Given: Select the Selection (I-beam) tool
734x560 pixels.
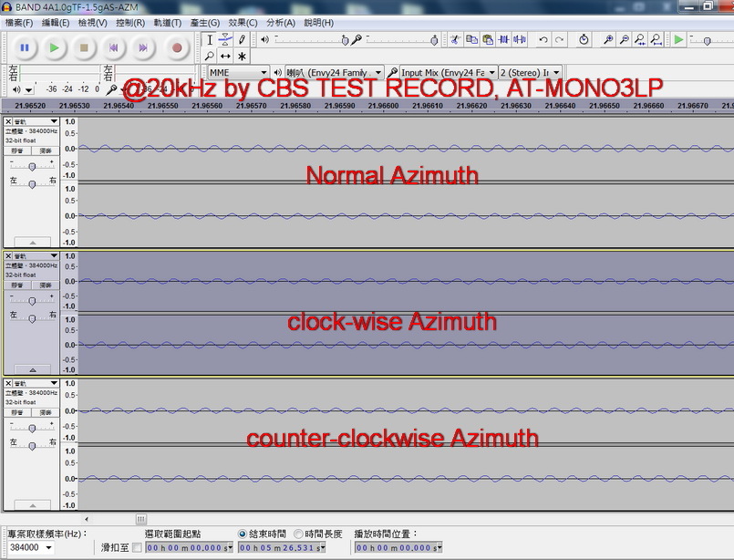Looking at the screenshot, I should click(210, 40).
